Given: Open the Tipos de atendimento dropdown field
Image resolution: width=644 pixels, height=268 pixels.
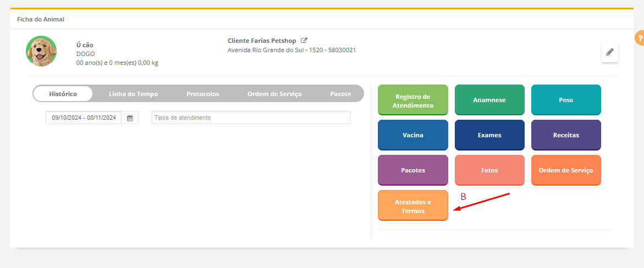Looking at the screenshot, I should pos(251,118).
